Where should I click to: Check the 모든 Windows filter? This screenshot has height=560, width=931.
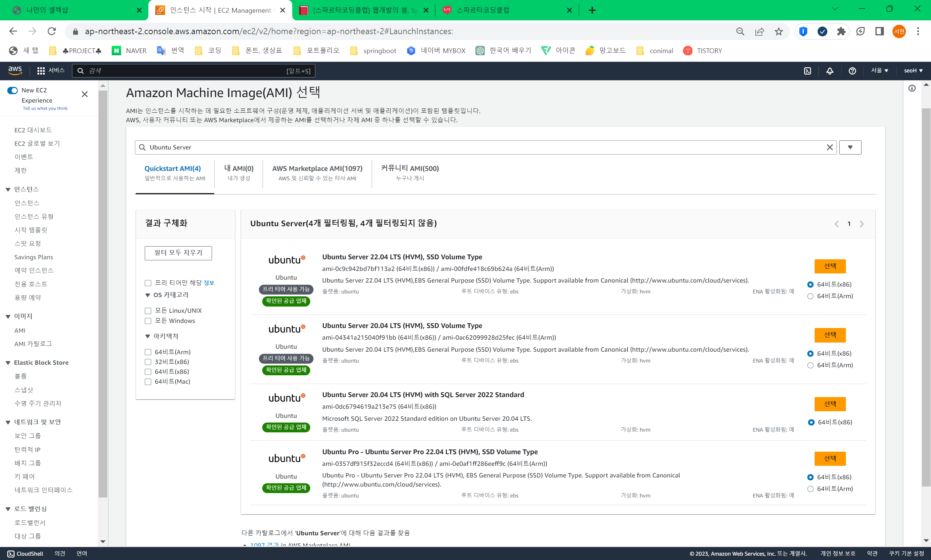click(148, 321)
